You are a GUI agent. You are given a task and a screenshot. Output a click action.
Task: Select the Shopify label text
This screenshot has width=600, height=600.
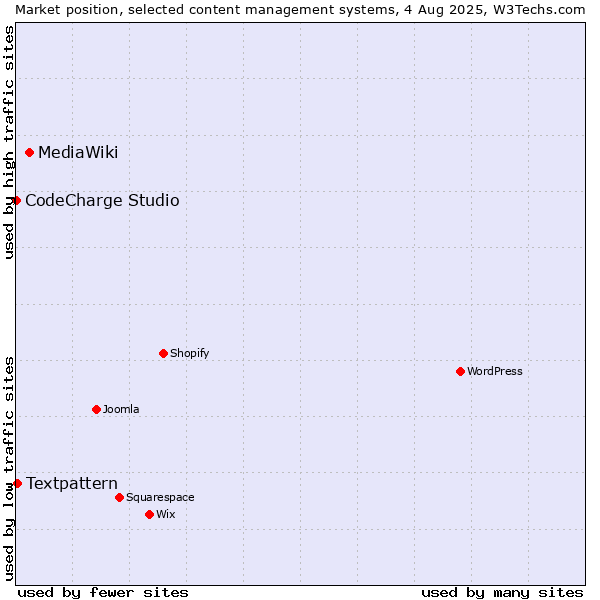click(x=190, y=353)
